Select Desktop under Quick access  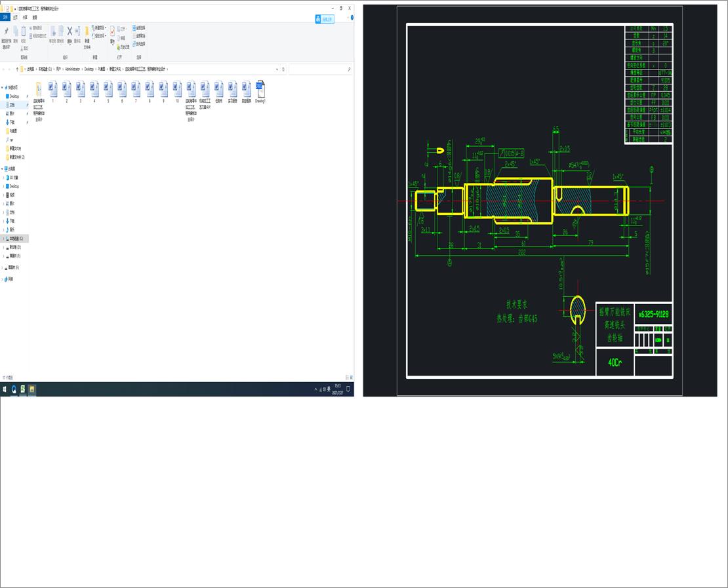(x=14, y=96)
